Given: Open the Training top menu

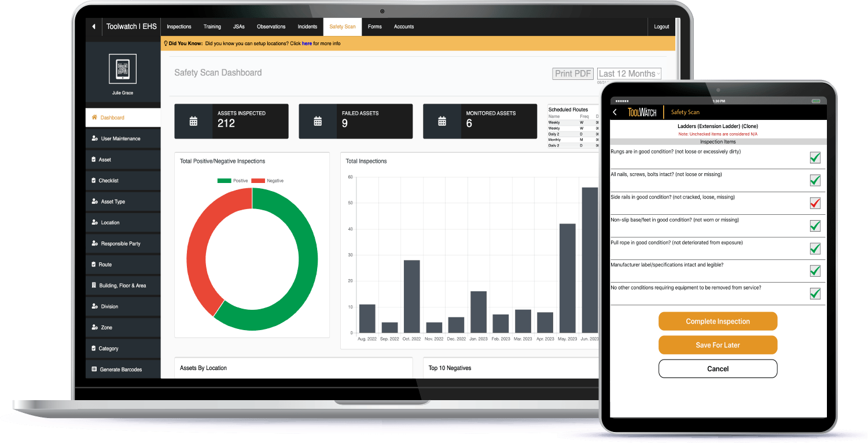Looking at the screenshot, I should pyautogui.click(x=212, y=27).
